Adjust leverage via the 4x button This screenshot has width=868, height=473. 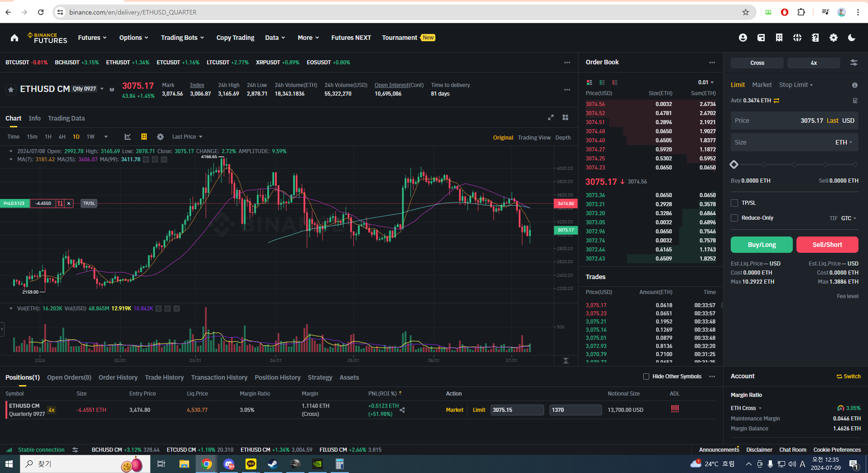[814, 63]
